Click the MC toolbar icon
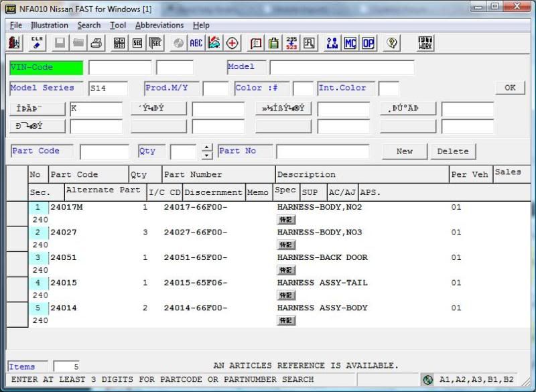536x392 pixels. pos(350,43)
